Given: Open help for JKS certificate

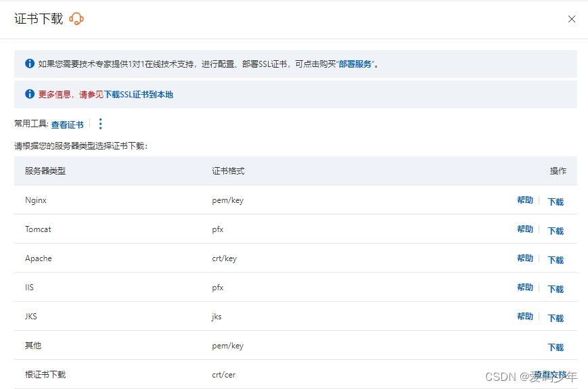Looking at the screenshot, I should point(525,317).
